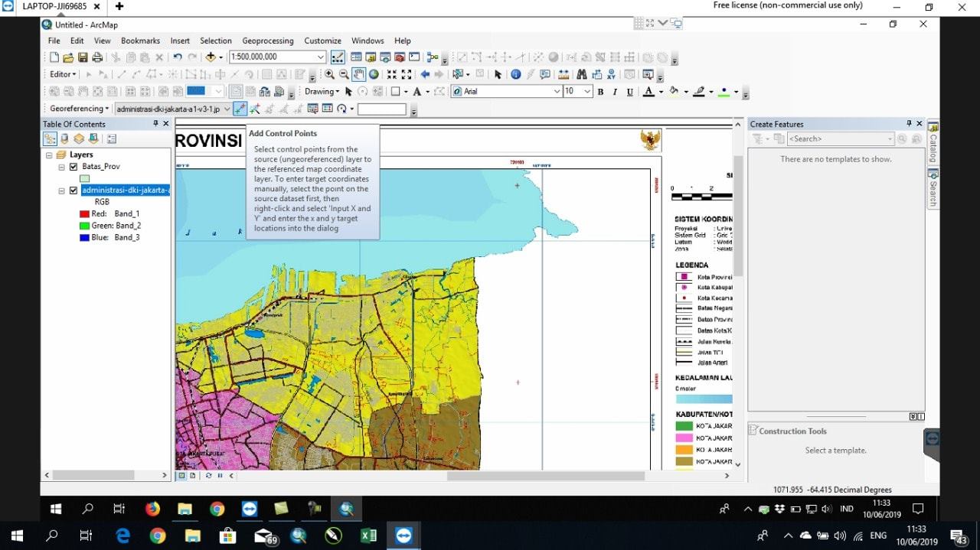Image resolution: width=980 pixels, height=550 pixels.
Task: Open the Selection menu
Action: pos(216,41)
